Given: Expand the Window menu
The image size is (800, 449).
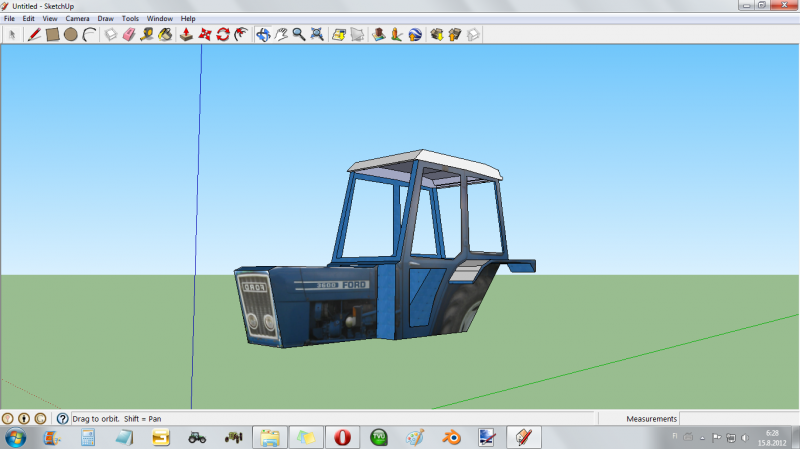Looking at the screenshot, I should tap(159, 18).
